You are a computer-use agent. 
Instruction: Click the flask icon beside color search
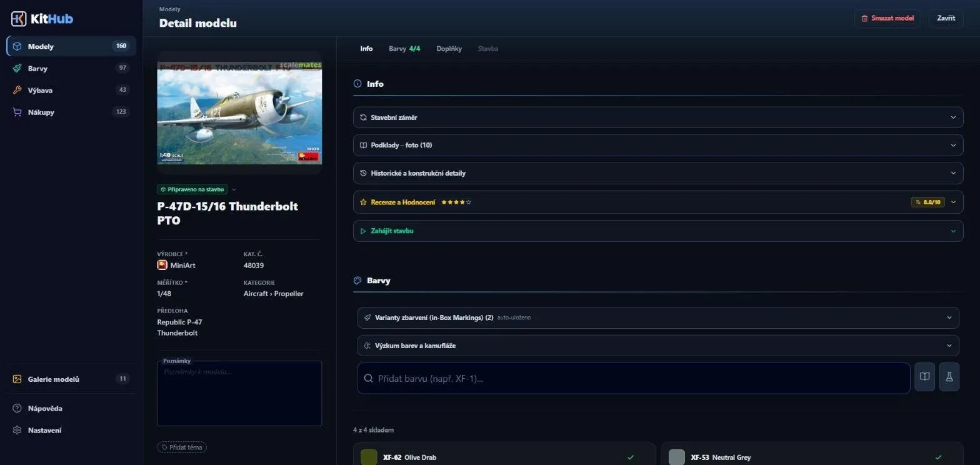point(949,377)
